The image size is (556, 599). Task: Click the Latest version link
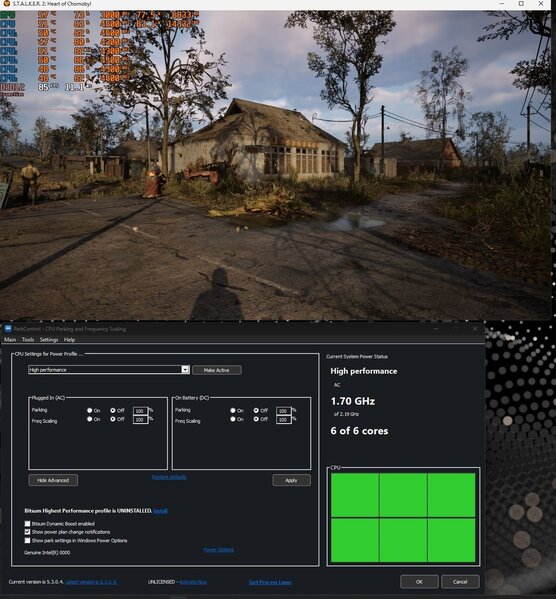(x=91, y=582)
